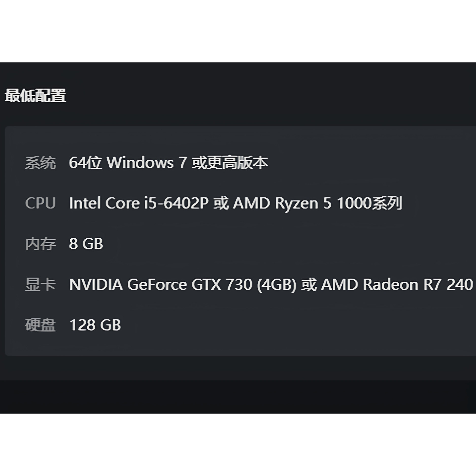
Task: Click the 128 GB disk value
Action: tap(95, 325)
